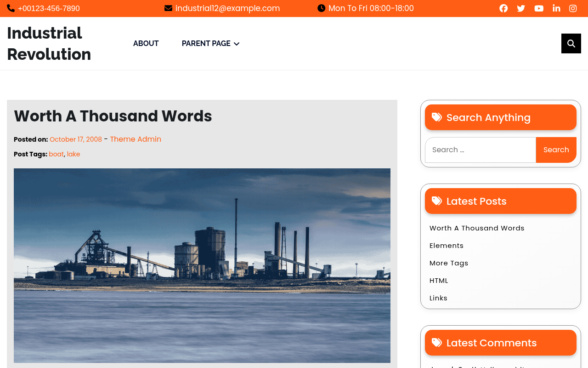Click the clock icon beside opening hours
Screen dimensions: 588x368
coord(321,8)
